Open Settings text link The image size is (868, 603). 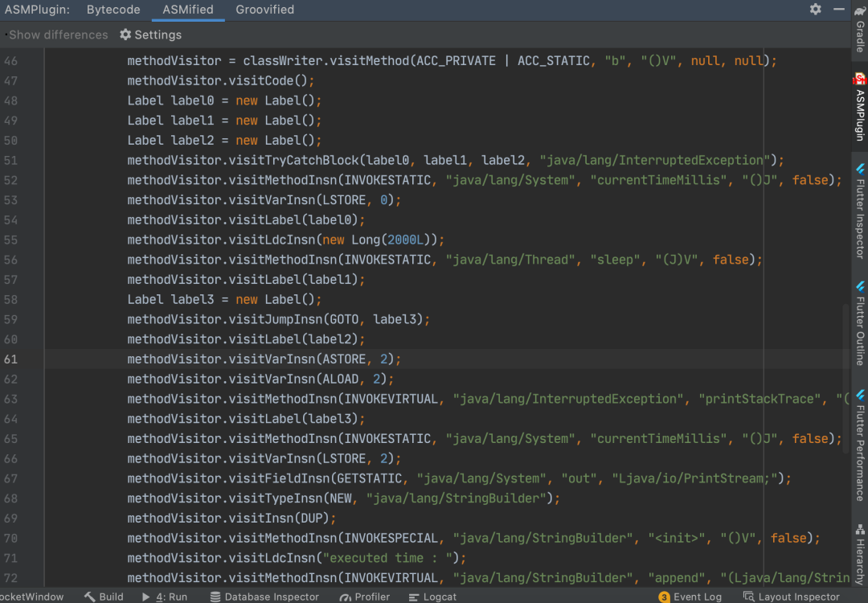coord(158,35)
